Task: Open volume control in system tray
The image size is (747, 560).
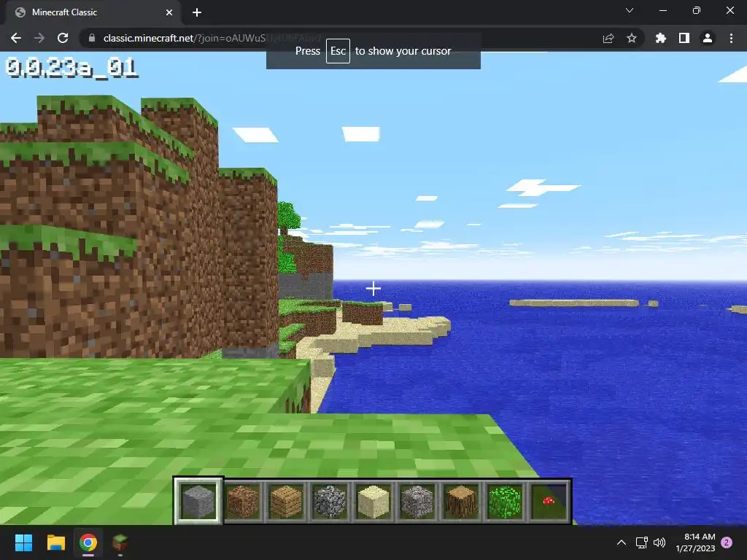Action: pos(659,542)
